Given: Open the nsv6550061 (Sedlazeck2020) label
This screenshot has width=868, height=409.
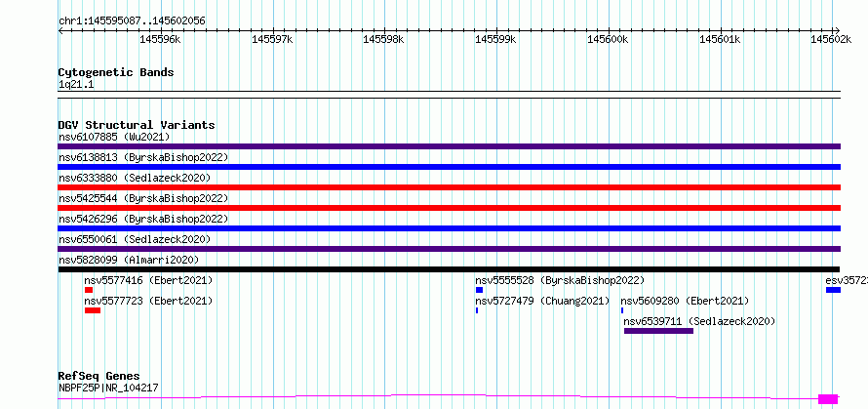Looking at the screenshot, I should coord(135,239).
